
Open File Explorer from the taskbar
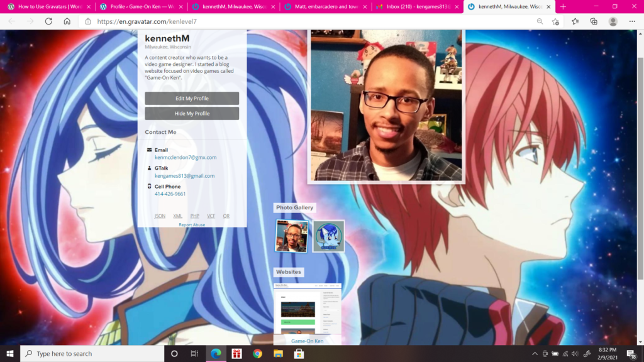click(279, 354)
